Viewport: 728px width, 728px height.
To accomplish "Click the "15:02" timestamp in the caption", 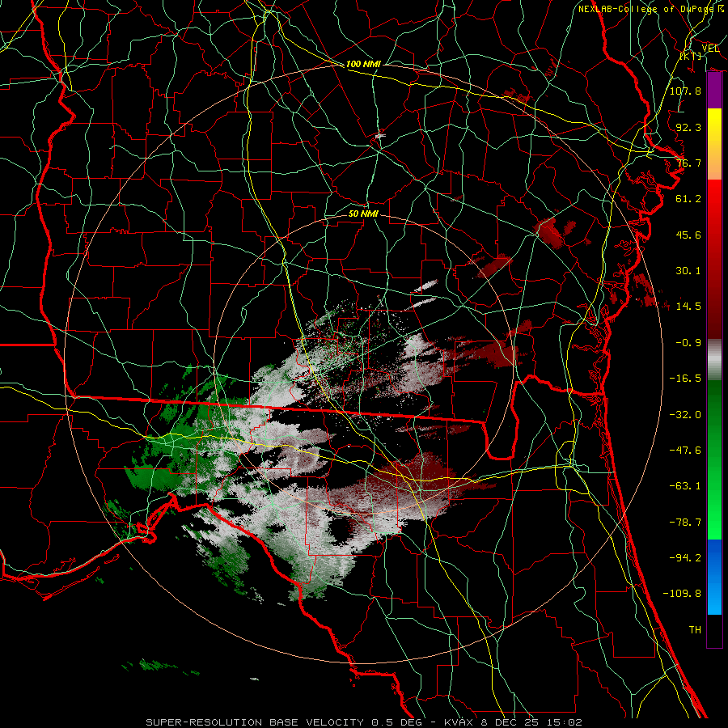I will pyautogui.click(x=565, y=722).
